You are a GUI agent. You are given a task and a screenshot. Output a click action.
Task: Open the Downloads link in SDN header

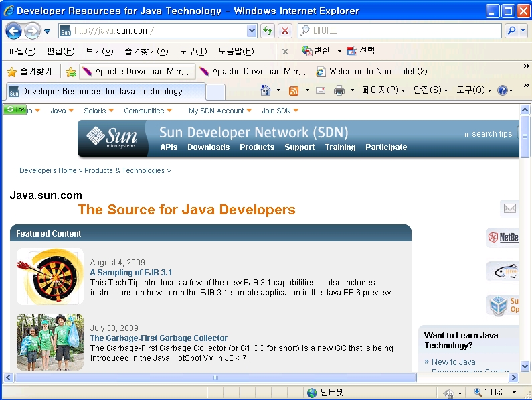point(208,147)
